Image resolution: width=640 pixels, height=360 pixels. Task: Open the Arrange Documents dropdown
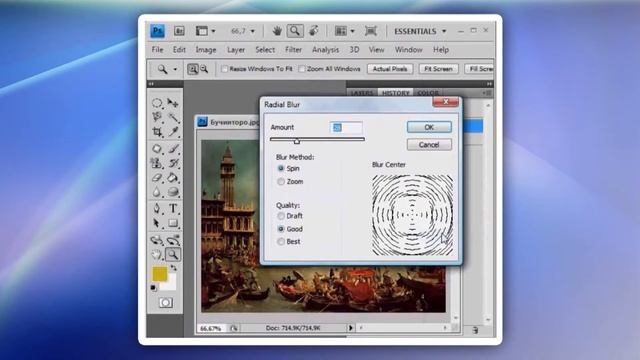point(353,31)
